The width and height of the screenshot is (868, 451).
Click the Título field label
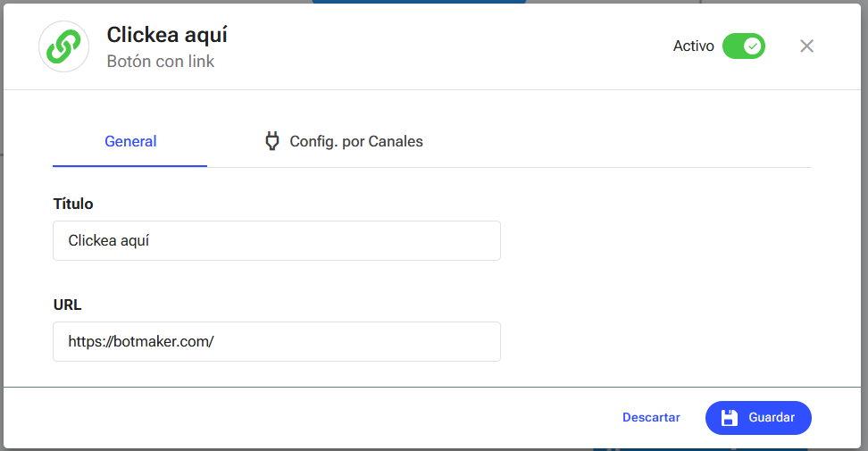point(73,204)
